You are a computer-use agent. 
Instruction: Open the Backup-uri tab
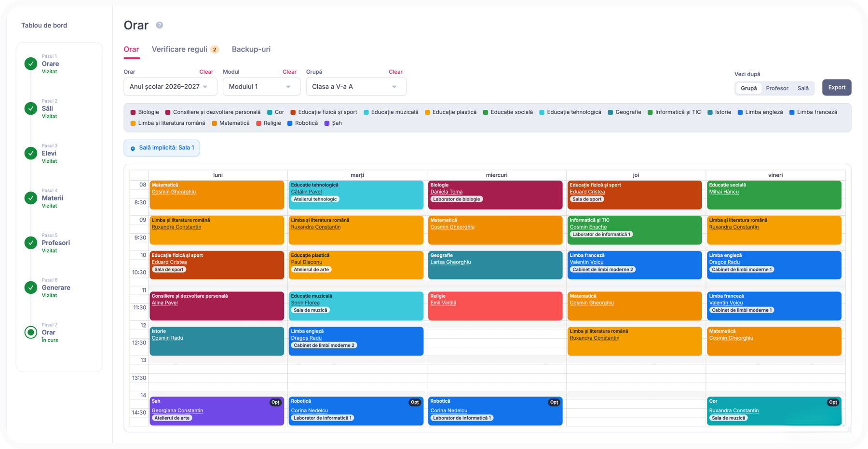(x=251, y=49)
